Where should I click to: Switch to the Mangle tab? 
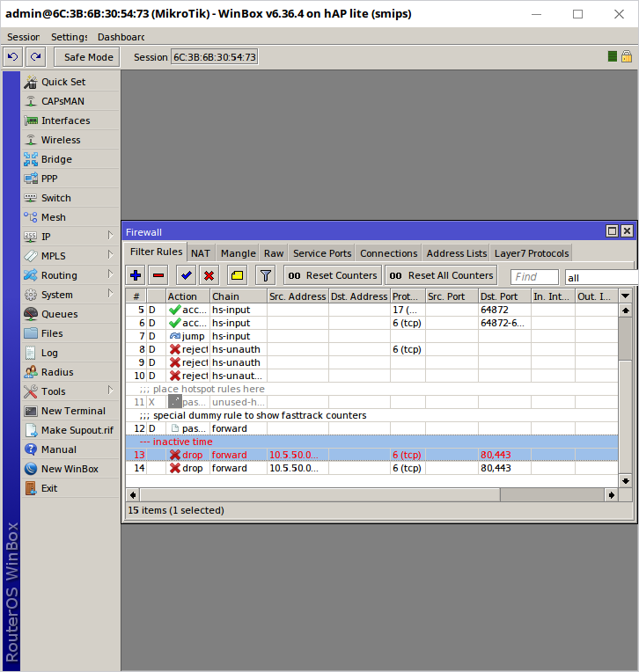(238, 253)
